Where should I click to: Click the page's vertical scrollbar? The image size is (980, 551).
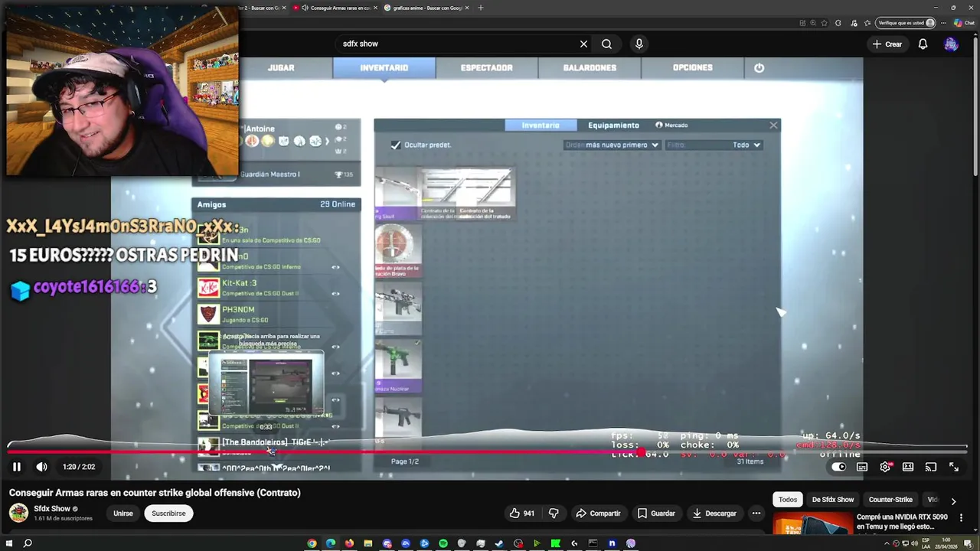(x=975, y=107)
